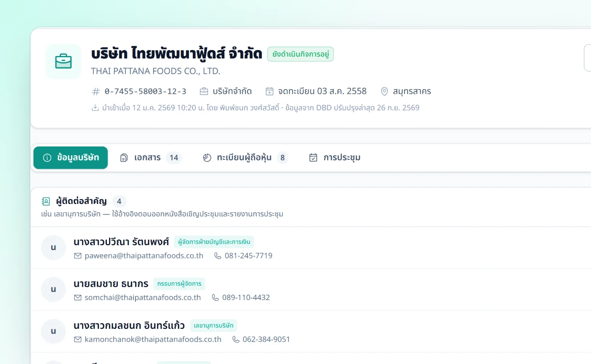Click the contact count badge 4
This screenshot has height=364, width=591.
coord(119,201)
